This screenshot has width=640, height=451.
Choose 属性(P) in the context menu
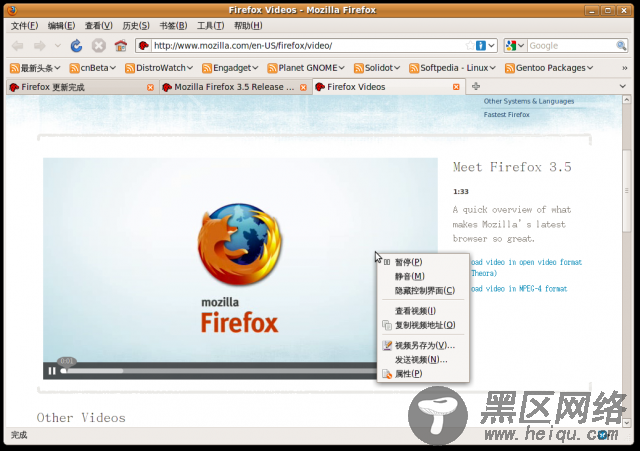pos(423,374)
